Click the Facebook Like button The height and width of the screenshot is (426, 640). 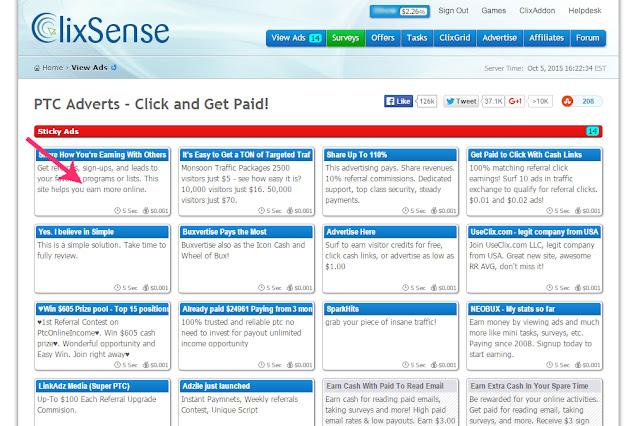pyautogui.click(x=398, y=101)
